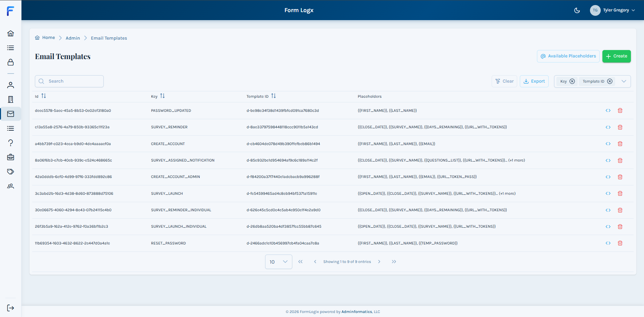This screenshot has width=644, height=317.
Task: Open the user profile sidebar icon
Action: tap(10, 85)
